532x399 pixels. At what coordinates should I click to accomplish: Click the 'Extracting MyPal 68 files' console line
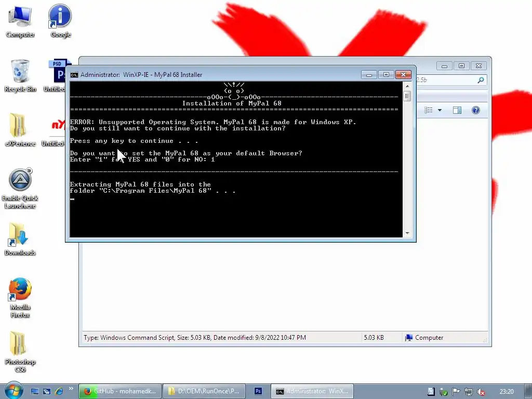[140, 184]
